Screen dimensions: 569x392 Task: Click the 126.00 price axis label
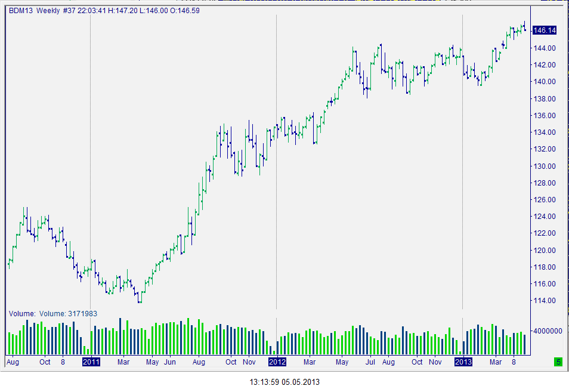[x=545, y=200]
